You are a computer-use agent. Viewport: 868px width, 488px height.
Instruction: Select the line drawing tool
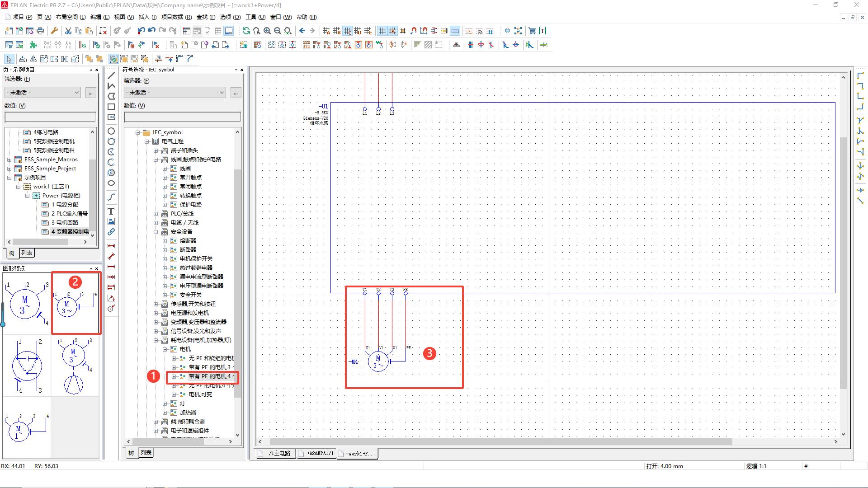111,75
